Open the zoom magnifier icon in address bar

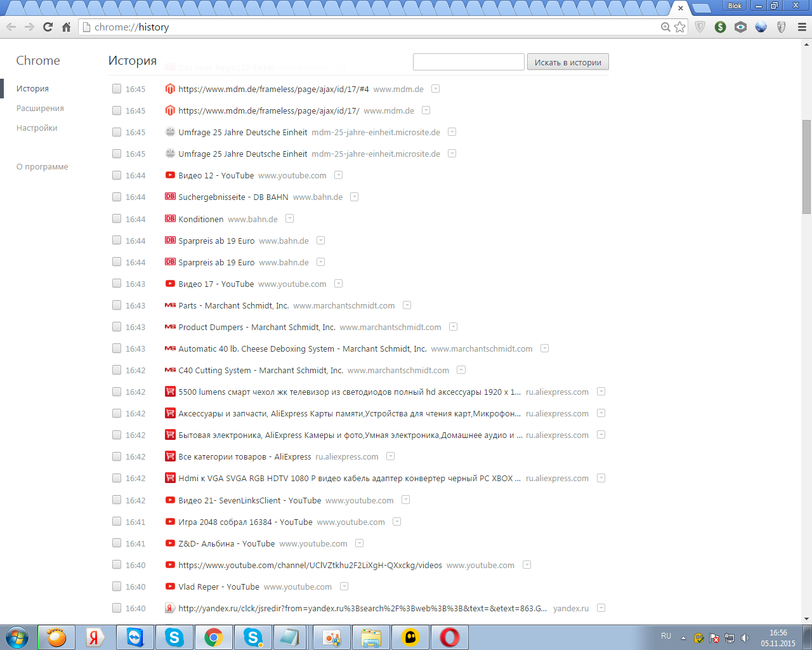pos(665,27)
